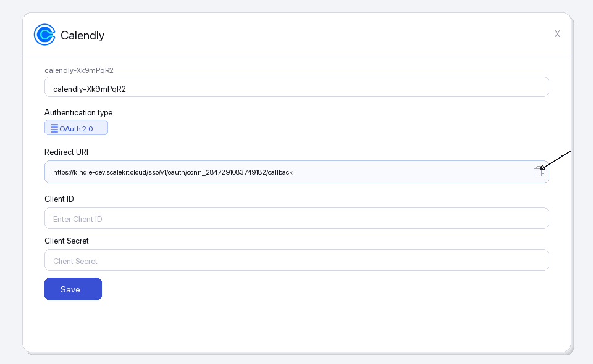Focus the Client Secret input box
The width and height of the screenshot is (593, 364).
296,260
